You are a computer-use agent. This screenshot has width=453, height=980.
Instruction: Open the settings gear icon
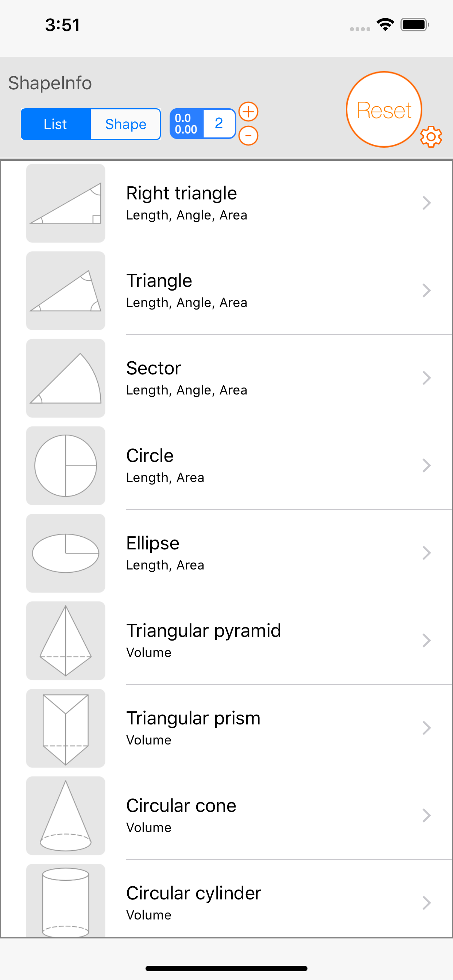[x=431, y=137]
